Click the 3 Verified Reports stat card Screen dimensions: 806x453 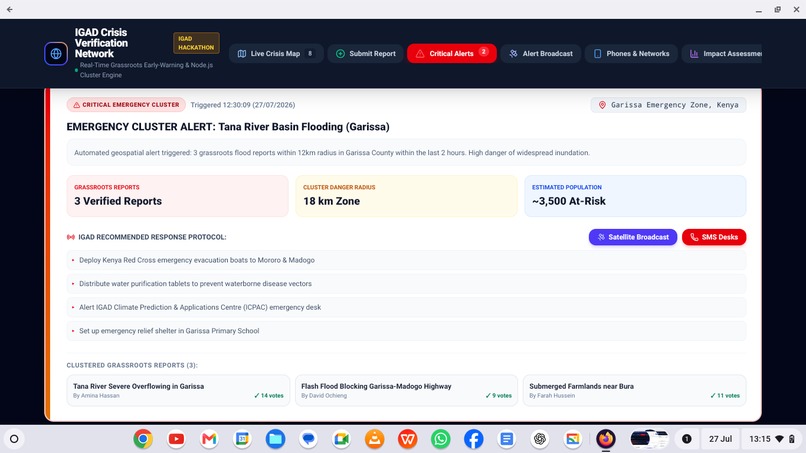(177, 196)
